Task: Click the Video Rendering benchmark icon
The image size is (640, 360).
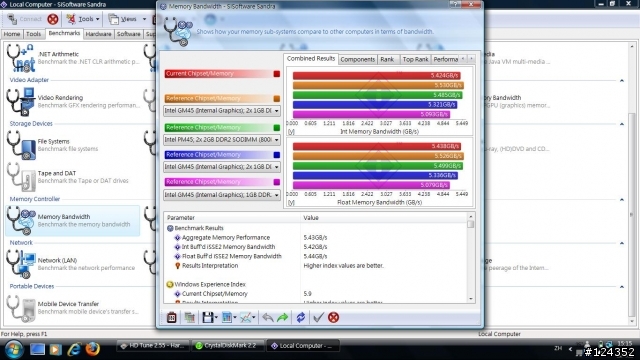Action: pyautogui.click(x=21, y=102)
